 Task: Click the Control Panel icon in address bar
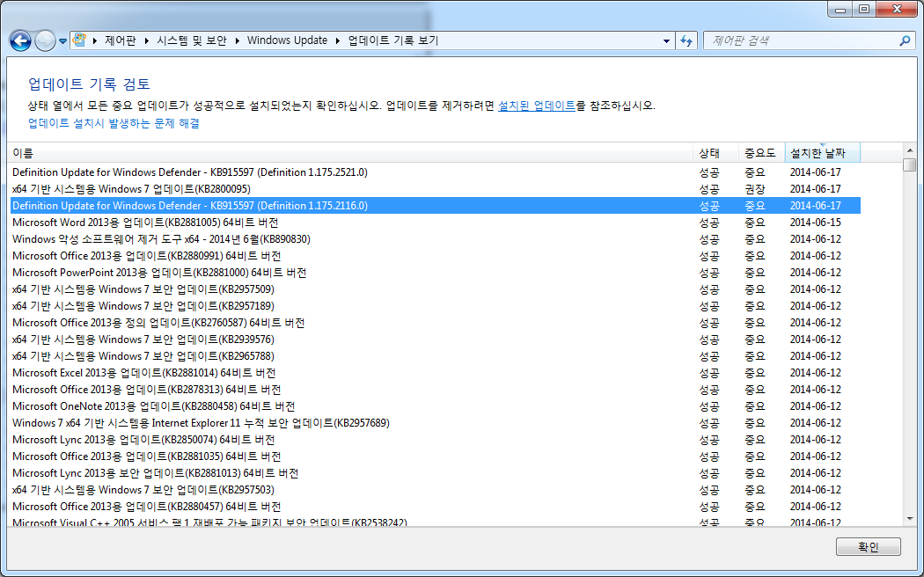tap(79, 40)
